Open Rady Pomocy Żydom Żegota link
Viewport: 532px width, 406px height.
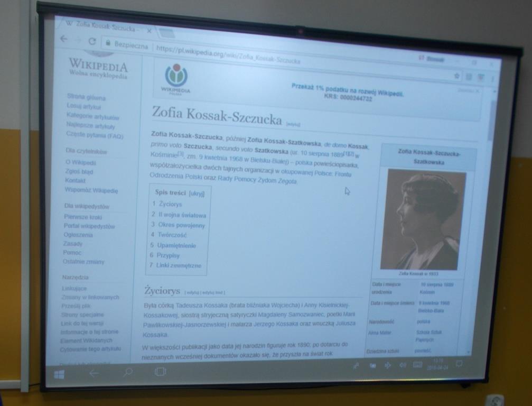(257, 179)
